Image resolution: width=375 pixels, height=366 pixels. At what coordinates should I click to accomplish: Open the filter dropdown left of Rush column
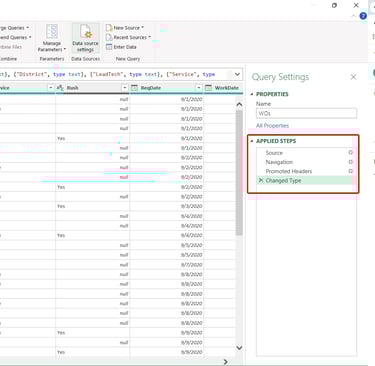pos(51,88)
